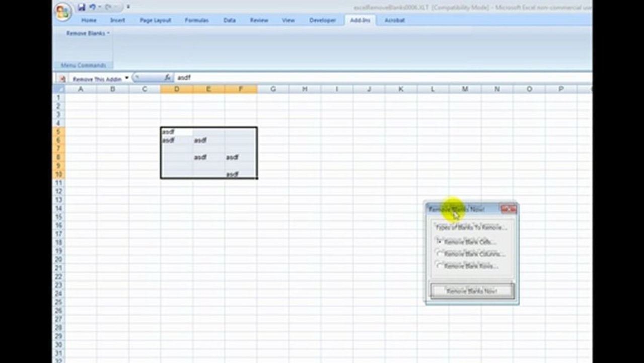
Task: Click cell D5 containing asdf
Action: click(177, 132)
